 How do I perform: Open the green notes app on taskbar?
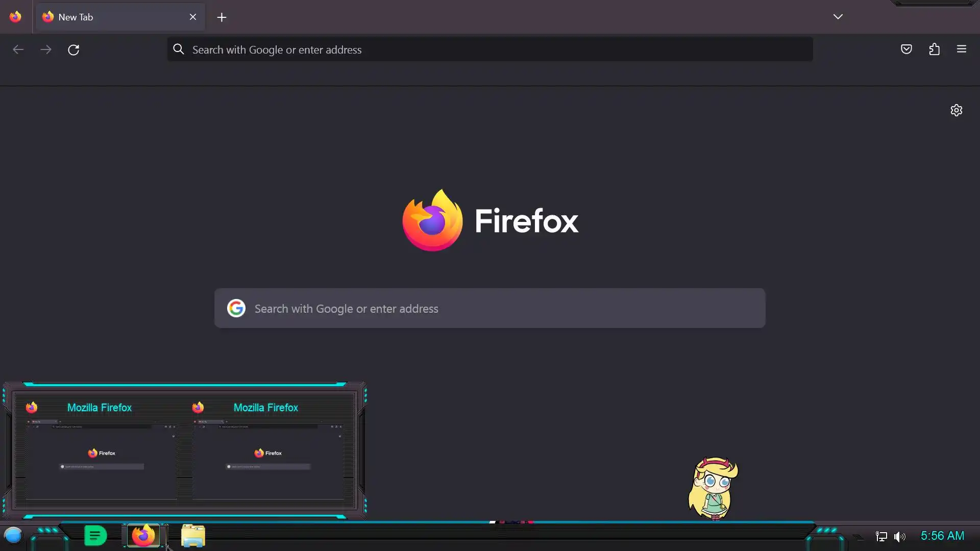(95, 536)
